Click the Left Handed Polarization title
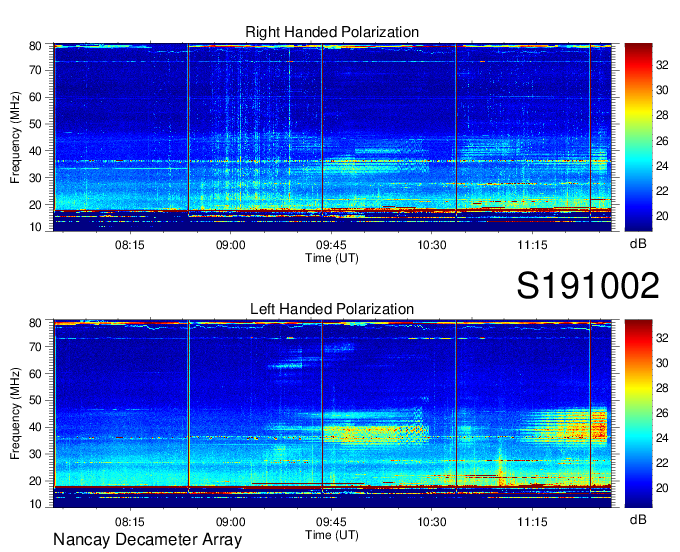 [332, 309]
